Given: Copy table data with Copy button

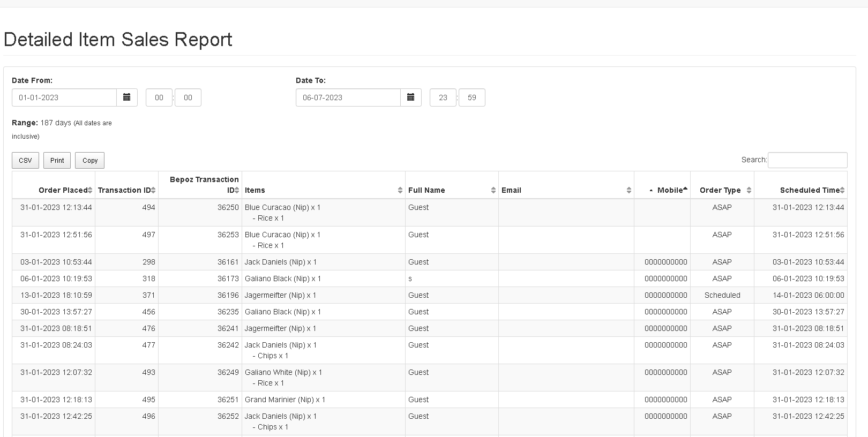Looking at the screenshot, I should (x=90, y=161).
